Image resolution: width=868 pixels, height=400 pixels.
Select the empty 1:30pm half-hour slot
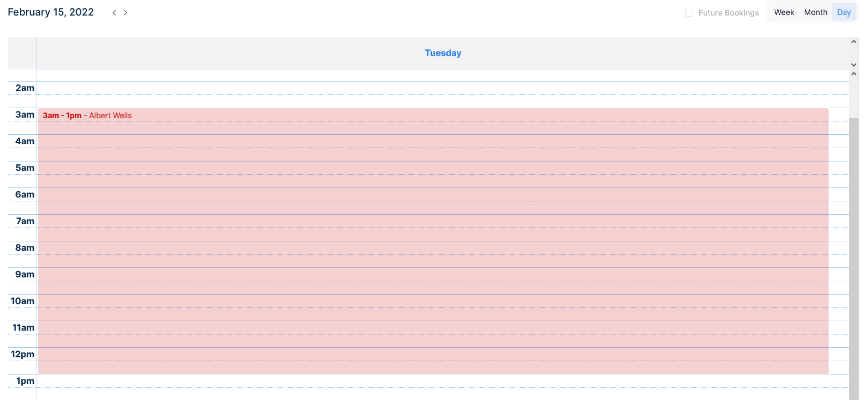click(443, 394)
